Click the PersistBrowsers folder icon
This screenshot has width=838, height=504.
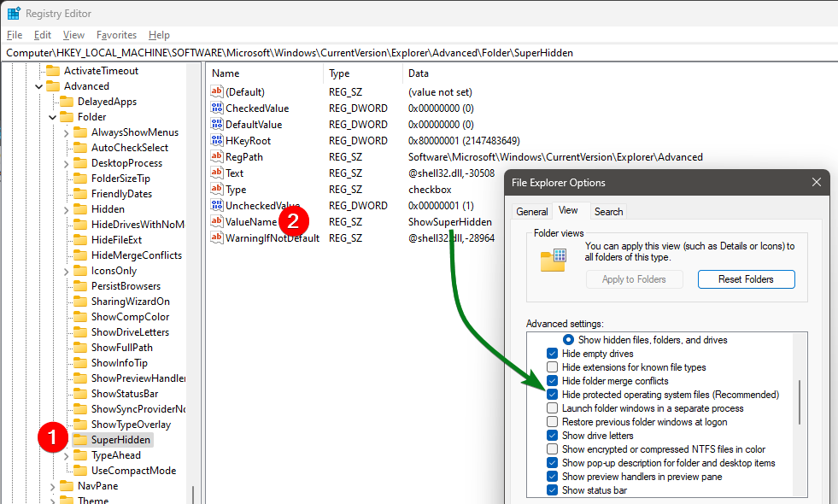(x=80, y=286)
